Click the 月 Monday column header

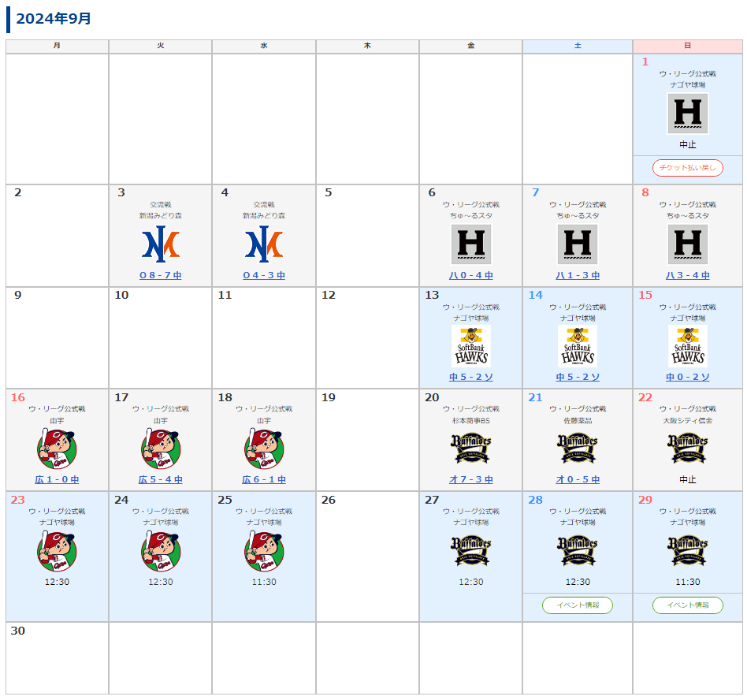[x=57, y=46]
